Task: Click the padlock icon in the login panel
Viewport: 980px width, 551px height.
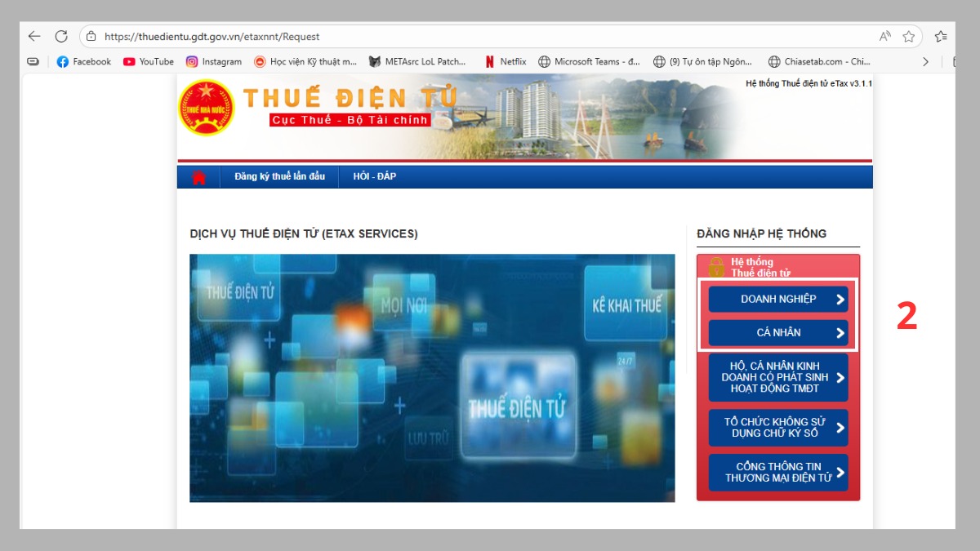Action: pyautogui.click(x=716, y=267)
